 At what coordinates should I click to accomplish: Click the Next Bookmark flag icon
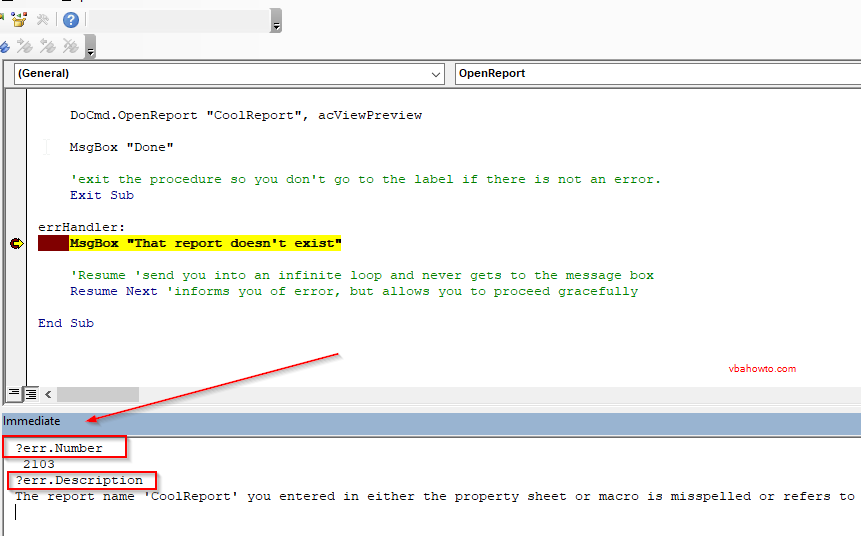(x=24, y=46)
